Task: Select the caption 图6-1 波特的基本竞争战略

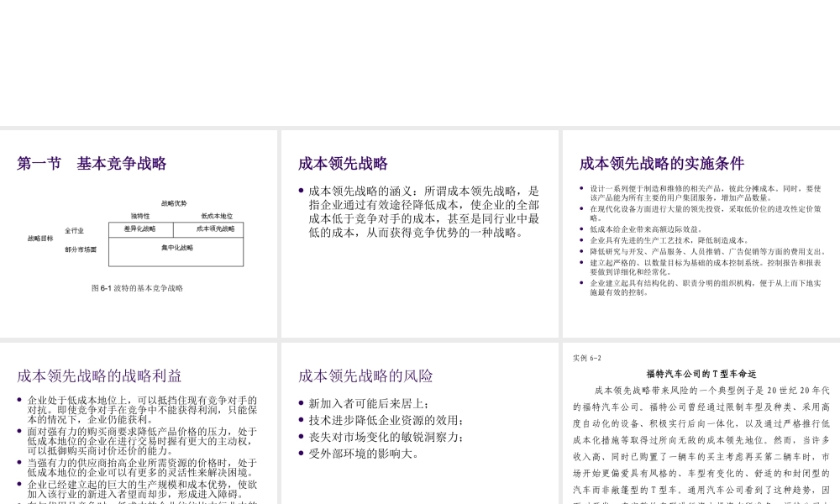Action: pos(138,287)
